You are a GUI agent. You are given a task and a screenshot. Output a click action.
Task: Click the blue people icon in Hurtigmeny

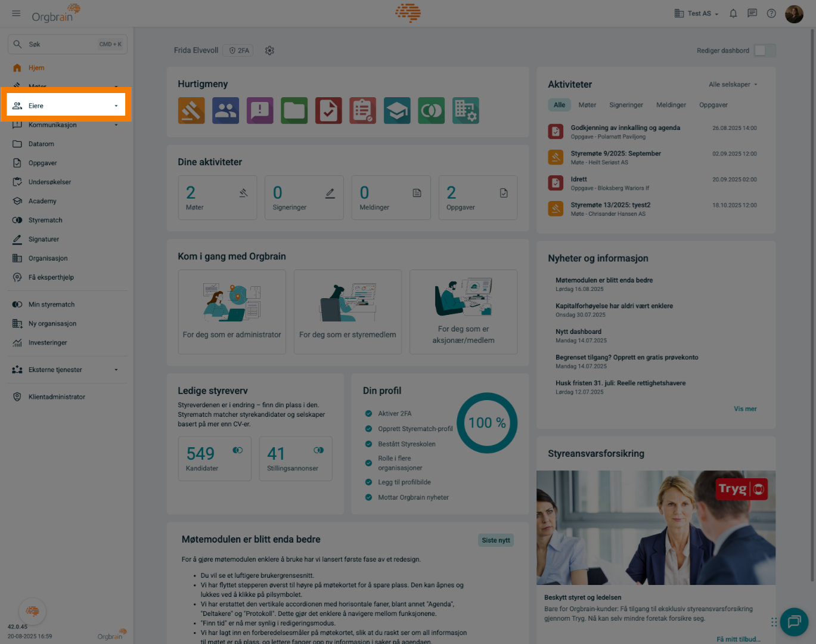(x=225, y=110)
